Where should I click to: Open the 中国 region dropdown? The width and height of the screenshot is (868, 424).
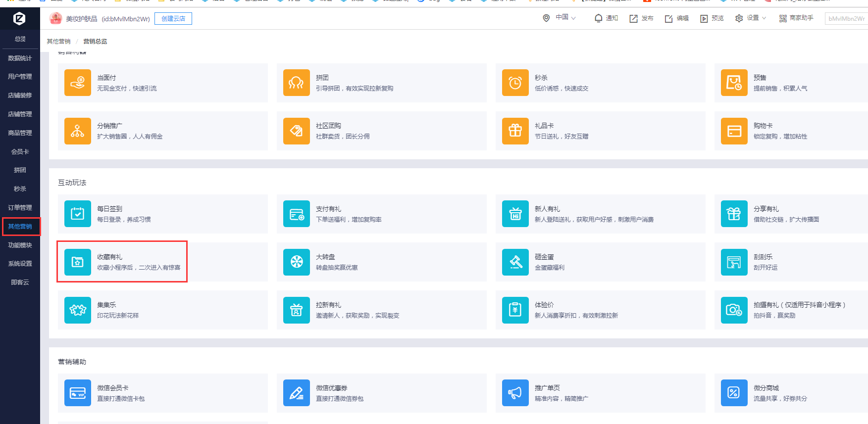(560, 18)
